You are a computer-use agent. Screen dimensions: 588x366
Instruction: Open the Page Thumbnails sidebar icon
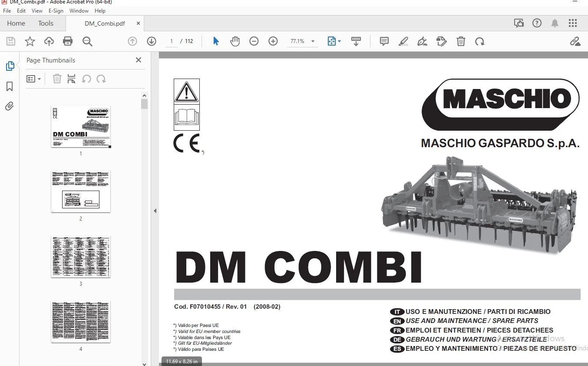10,66
